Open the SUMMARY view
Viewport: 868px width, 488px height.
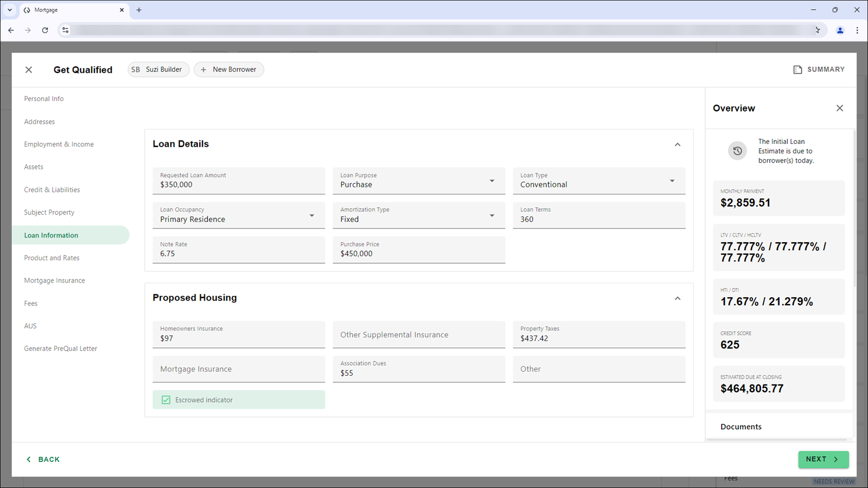coord(819,69)
